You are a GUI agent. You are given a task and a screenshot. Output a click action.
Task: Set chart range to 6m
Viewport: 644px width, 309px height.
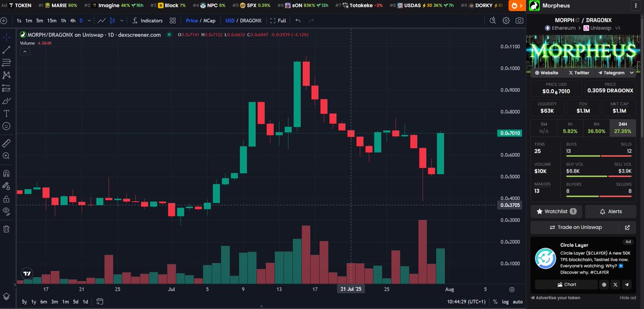point(44,301)
